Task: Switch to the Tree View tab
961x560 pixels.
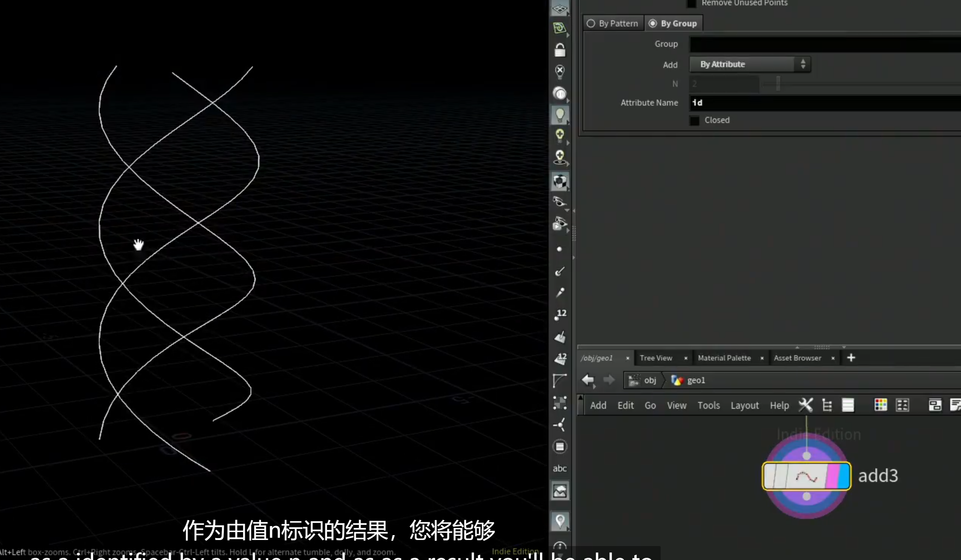Action: (656, 358)
